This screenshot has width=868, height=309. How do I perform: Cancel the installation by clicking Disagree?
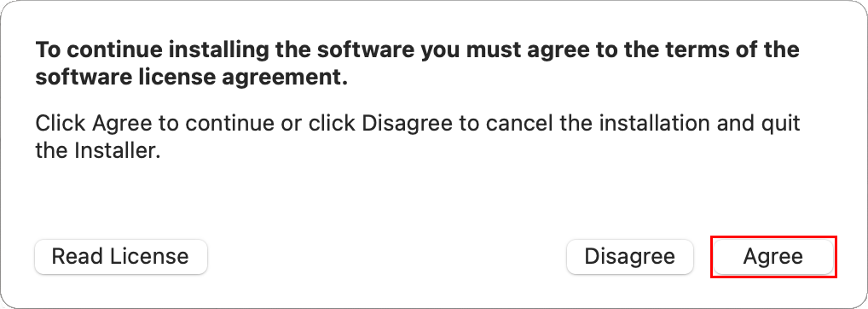point(630,256)
